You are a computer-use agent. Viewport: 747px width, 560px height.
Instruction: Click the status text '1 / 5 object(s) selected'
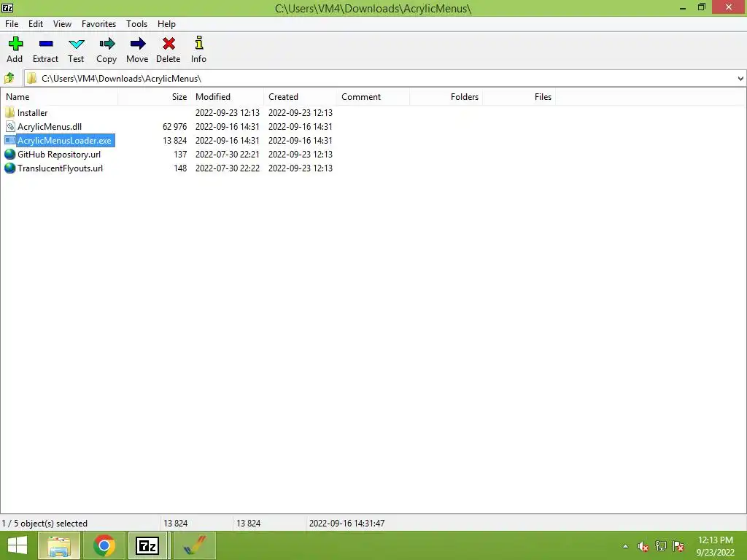[x=44, y=524]
